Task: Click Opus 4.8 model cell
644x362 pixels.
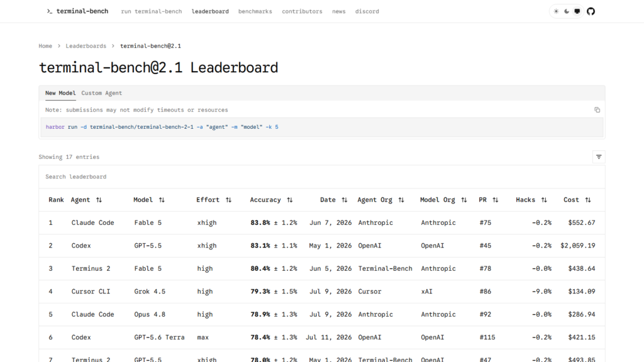Action: click(x=150, y=315)
